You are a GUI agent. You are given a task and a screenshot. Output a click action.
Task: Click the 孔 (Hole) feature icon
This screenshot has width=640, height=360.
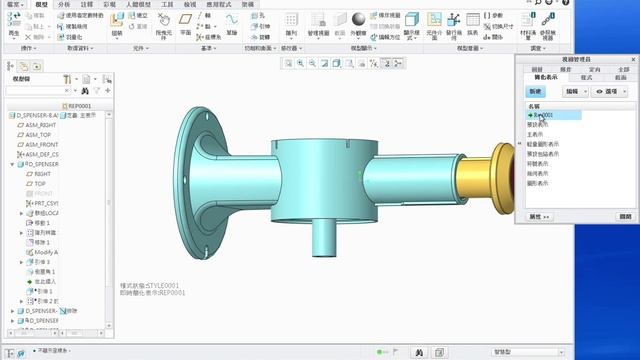pyautogui.click(x=255, y=16)
